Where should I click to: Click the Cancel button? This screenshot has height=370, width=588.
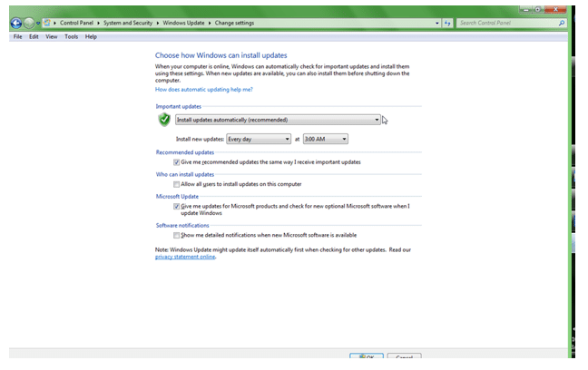click(x=405, y=355)
